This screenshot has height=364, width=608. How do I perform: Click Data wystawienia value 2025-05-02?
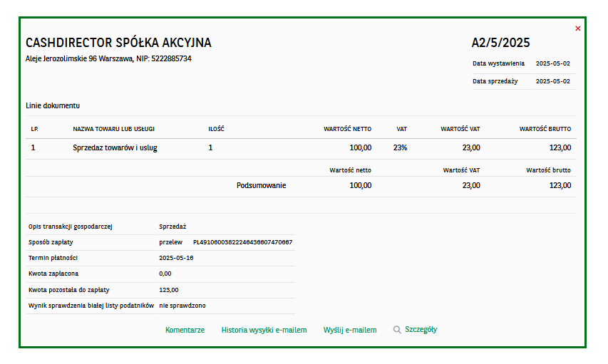pos(553,63)
